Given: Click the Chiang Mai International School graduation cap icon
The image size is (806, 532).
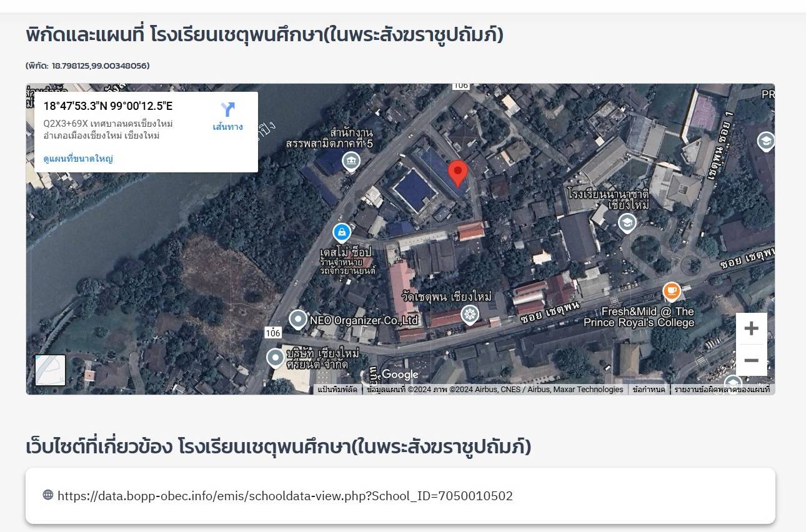Looking at the screenshot, I should (627, 223).
